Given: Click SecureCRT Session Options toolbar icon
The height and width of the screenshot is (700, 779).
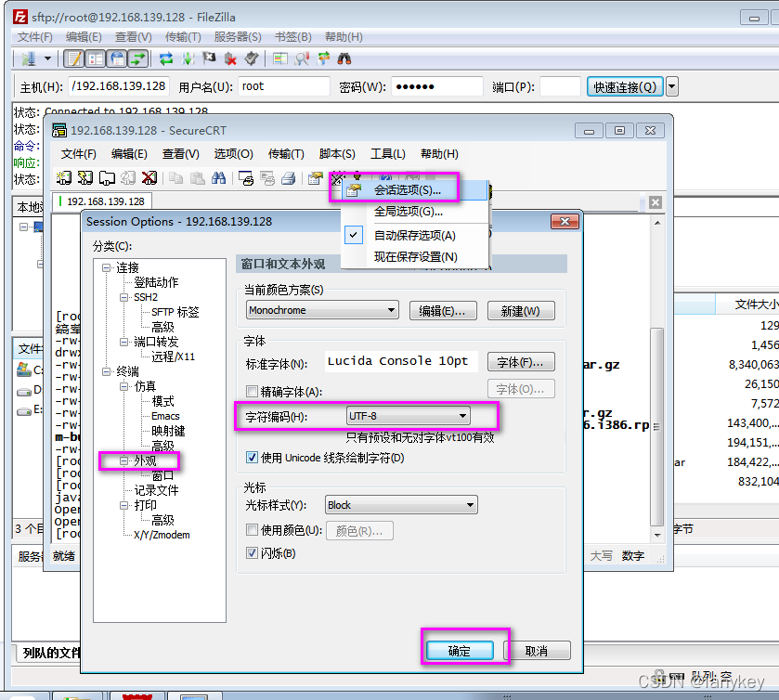Looking at the screenshot, I should pyautogui.click(x=315, y=177).
